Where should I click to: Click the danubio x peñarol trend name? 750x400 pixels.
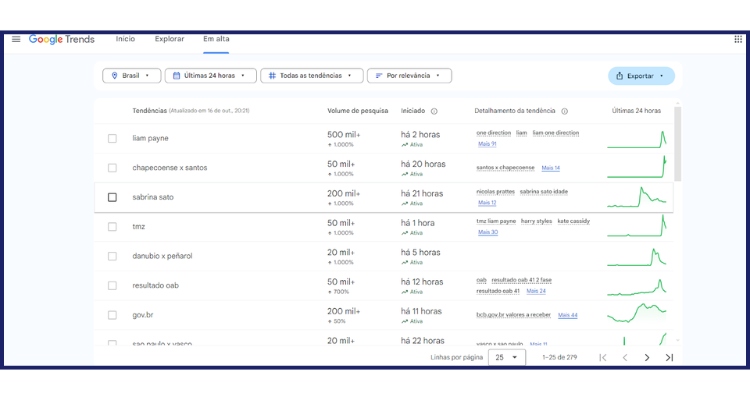click(x=162, y=256)
